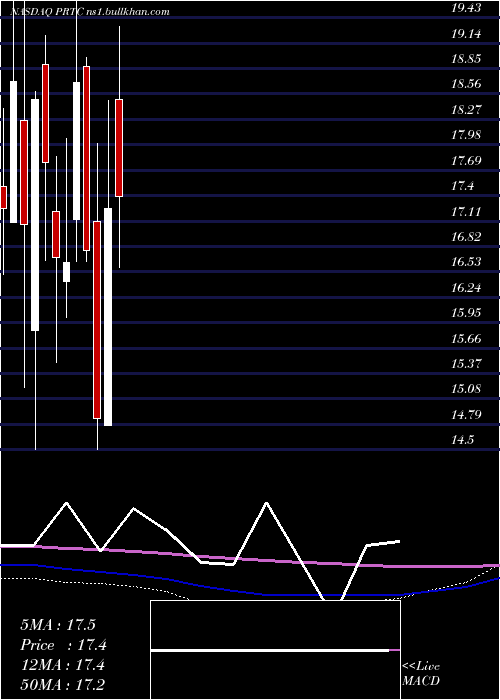This screenshot has width=500, height=700.
Task: Click the 15.66 price axis label
Action: pyautogui.click(x=466, y=338)
